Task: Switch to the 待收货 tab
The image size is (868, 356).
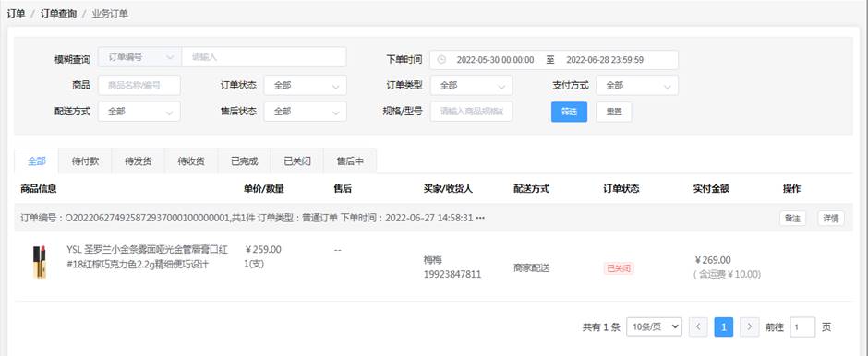Action: click(x=191, y=161)
